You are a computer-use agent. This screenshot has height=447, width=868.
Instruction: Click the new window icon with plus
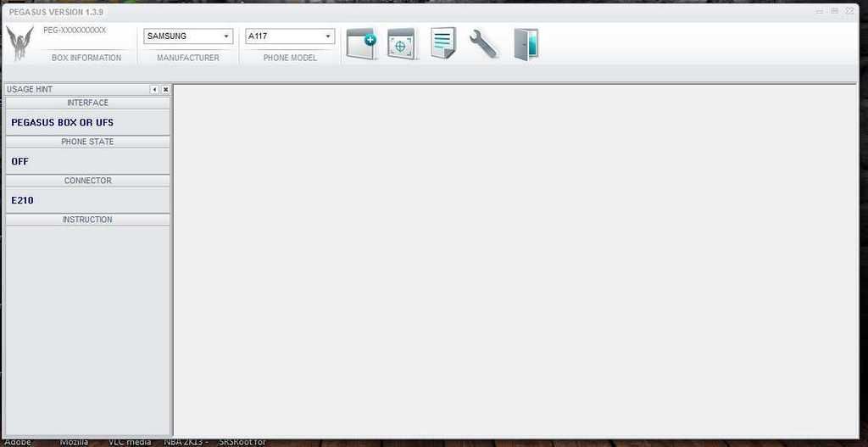click(x=361, y=44)
